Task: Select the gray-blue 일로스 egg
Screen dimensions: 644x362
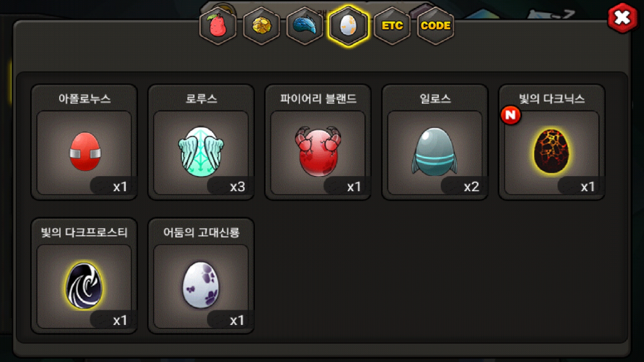Action: (x=435, y=153)
